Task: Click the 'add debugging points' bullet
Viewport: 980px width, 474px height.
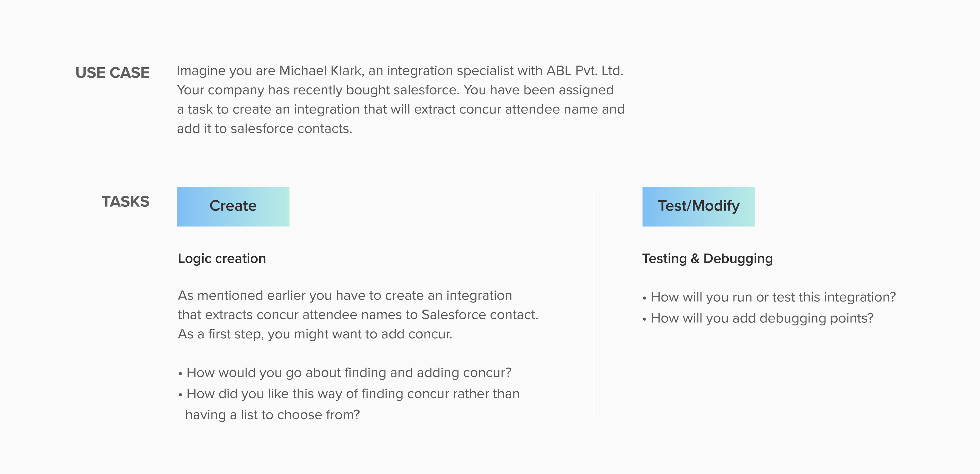Action: point(758,318)
